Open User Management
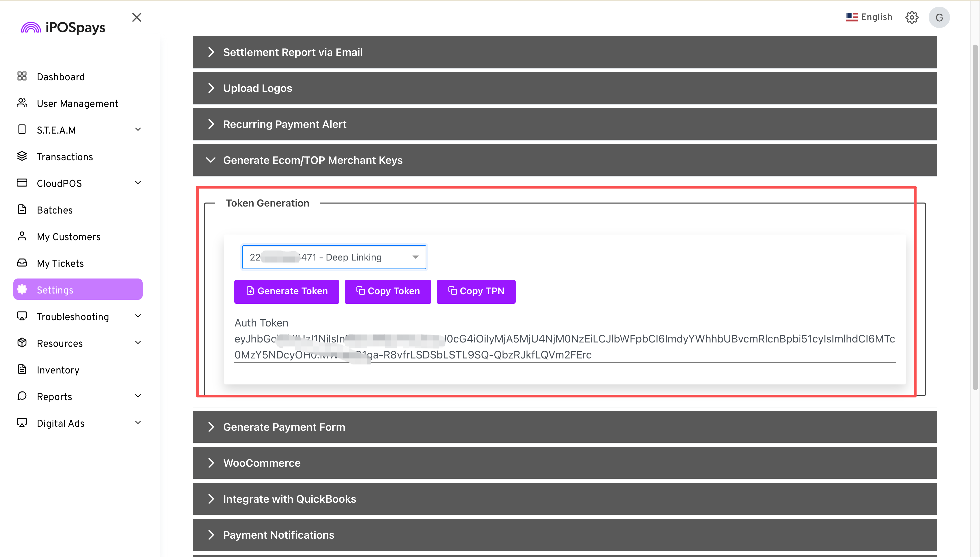980x557 pixels. point(77,103)
